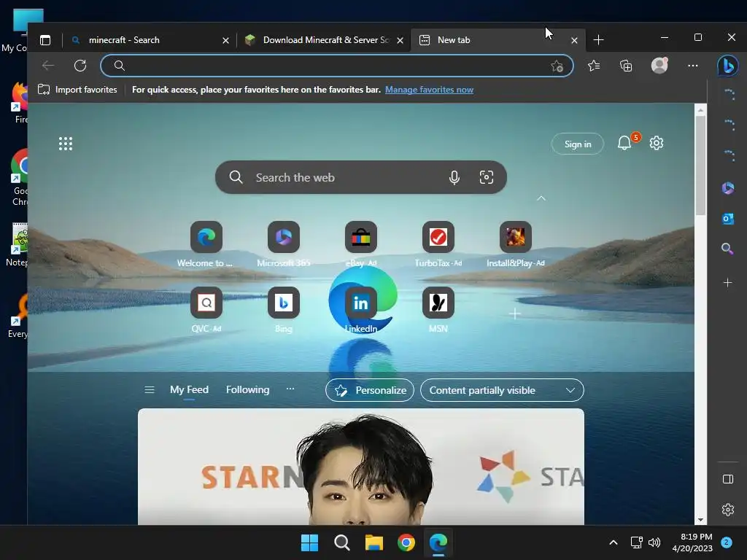Open Outlook in the sidebar

[727, 219]
